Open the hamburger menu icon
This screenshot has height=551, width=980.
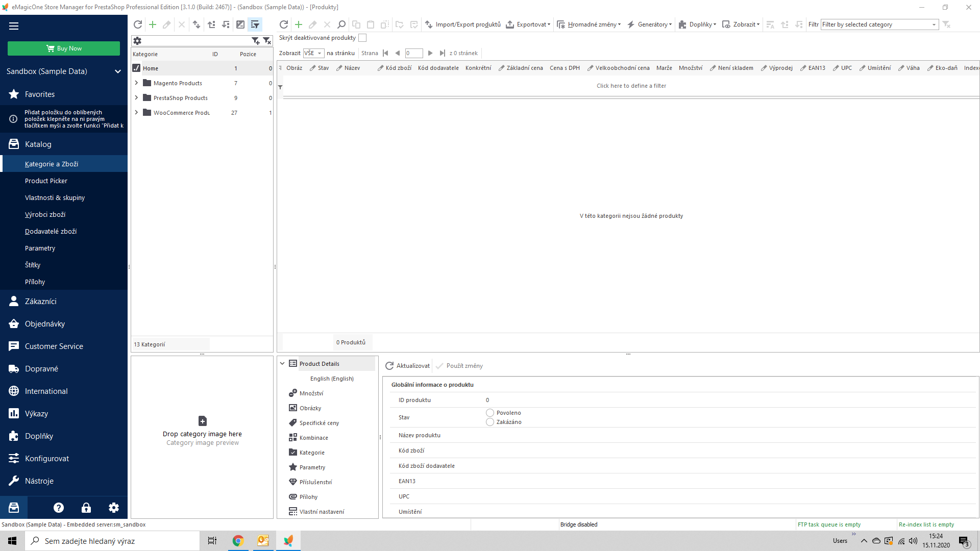(14, 26)
